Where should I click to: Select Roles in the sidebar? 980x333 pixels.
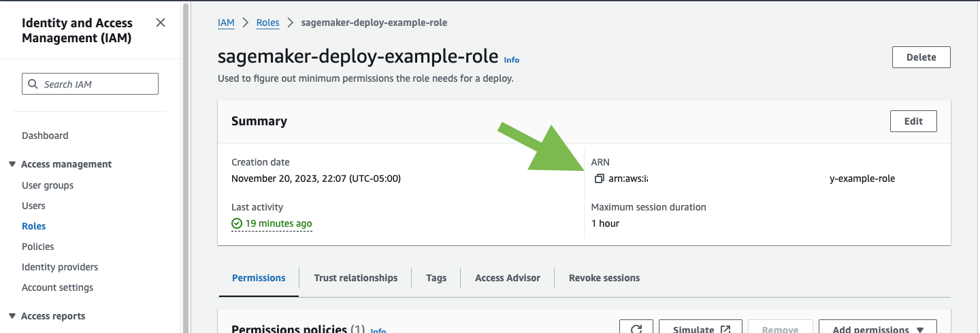tap(34, 226)
